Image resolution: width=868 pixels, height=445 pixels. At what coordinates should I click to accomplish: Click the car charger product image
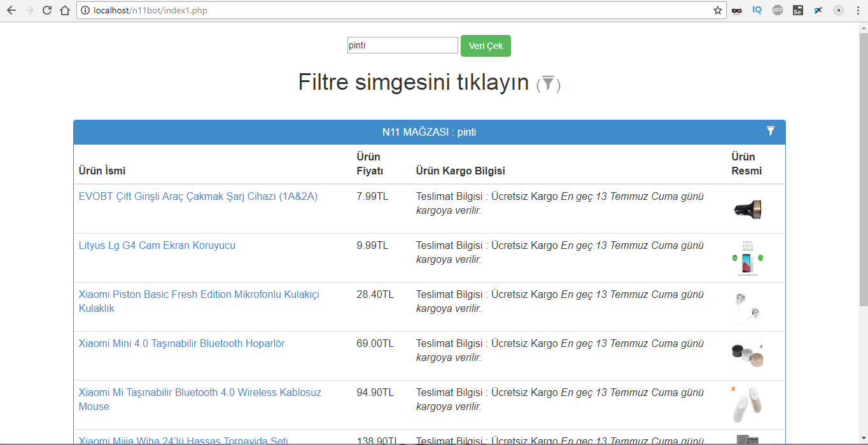click(x=747, y=209)
